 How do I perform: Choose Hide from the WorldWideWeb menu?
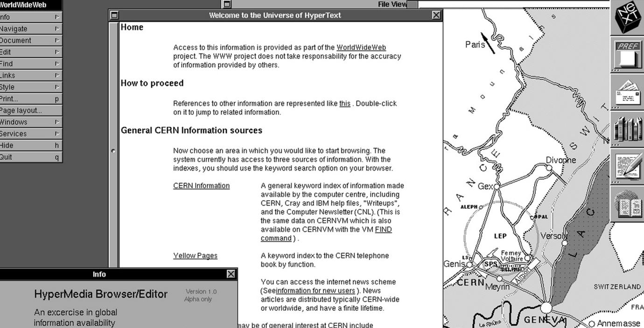[30, 145]
